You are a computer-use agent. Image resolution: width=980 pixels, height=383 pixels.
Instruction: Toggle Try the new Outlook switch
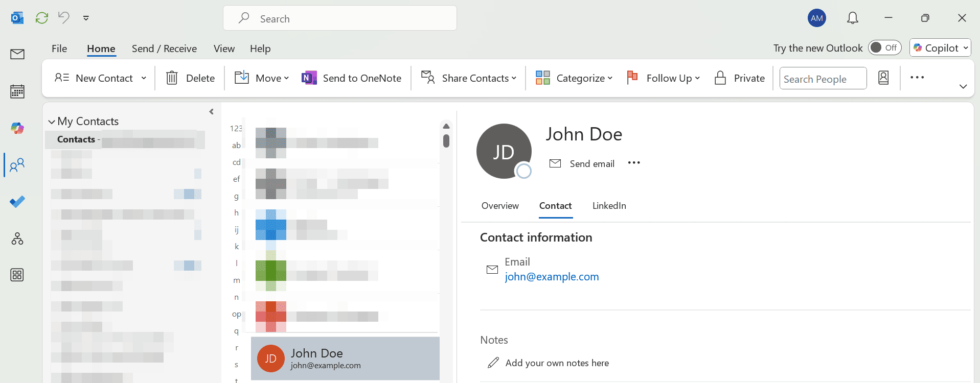(x=884, y=47)
